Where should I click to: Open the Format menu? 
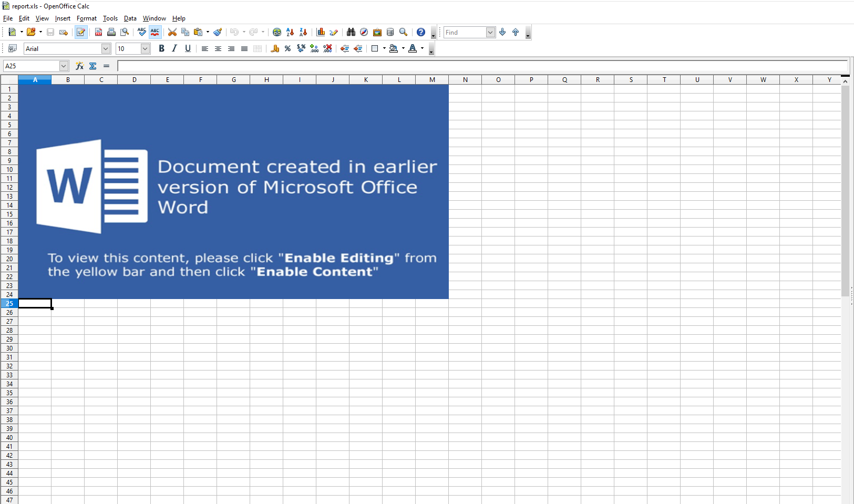tap(87, 18)
